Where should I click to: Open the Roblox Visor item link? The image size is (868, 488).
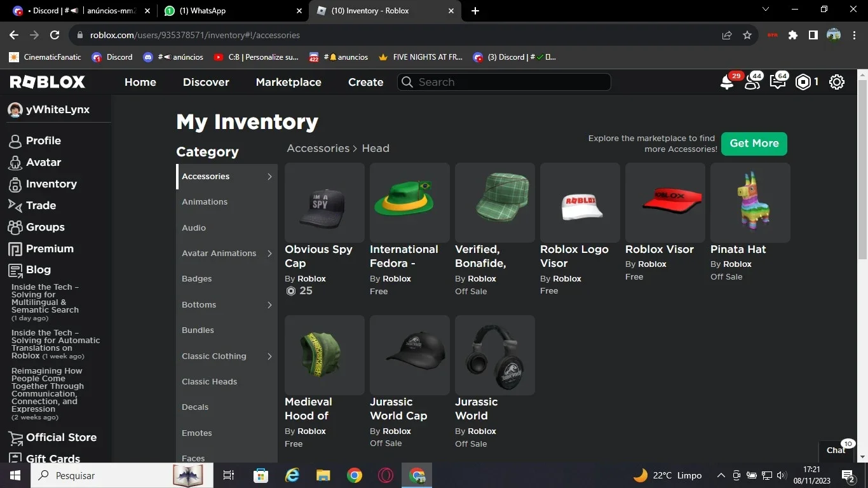click(x=660, y=249)
